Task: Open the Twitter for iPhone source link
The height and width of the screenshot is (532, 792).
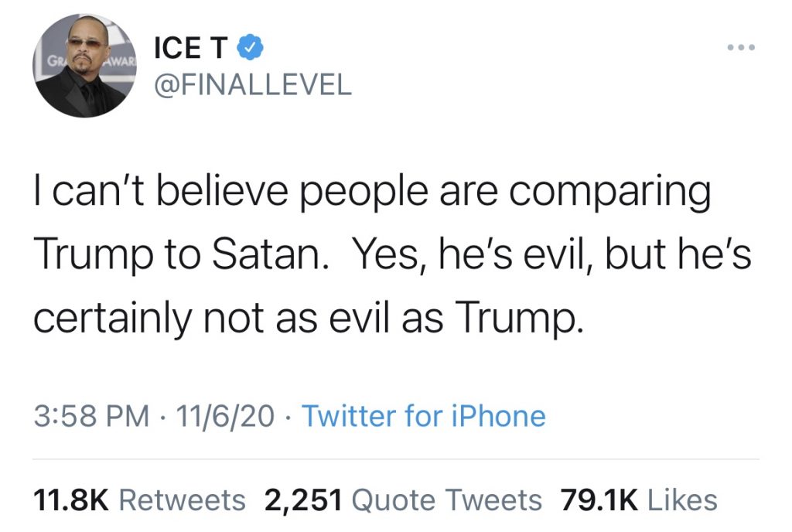Action: coord(424,417)
